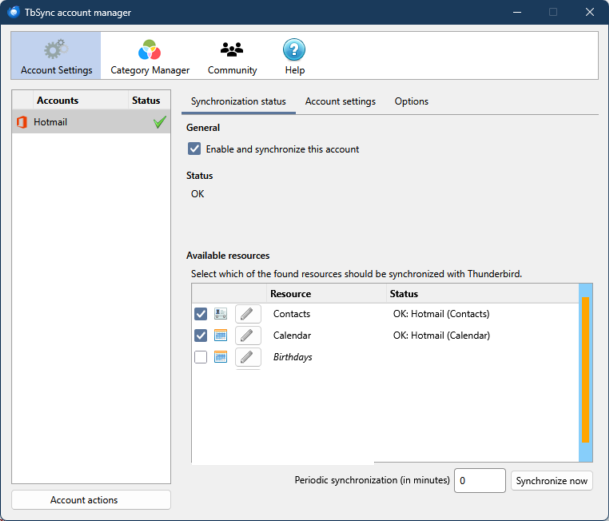Select the Synchronization status tab
Viewport: 609px width, 521px height.
coord(238,102)
